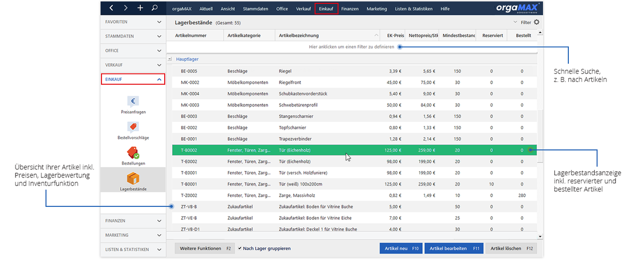This screenshot has height=261, width=644.
Task: Select row BE-0003 Stangenscharnier
Action: click(x=354, y=116)
